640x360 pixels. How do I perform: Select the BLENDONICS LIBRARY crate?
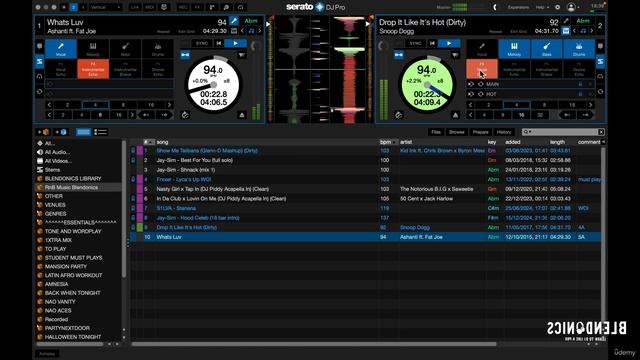[x=73, y=179]
